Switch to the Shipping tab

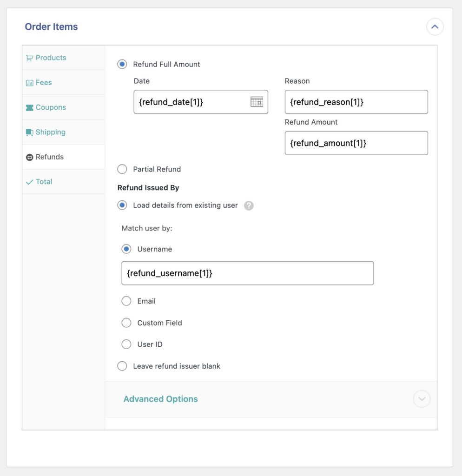click(50, 132)
